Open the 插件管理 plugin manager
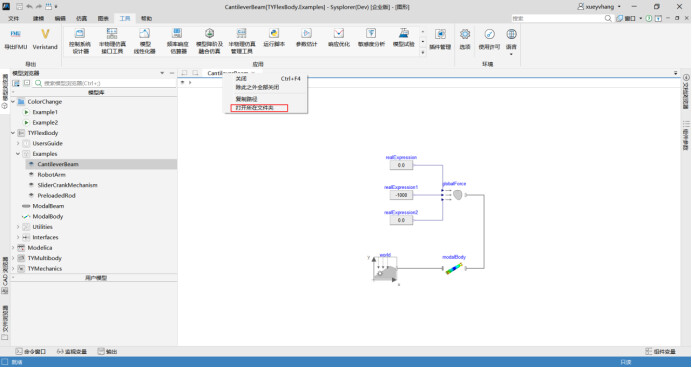 pos(440,39)
